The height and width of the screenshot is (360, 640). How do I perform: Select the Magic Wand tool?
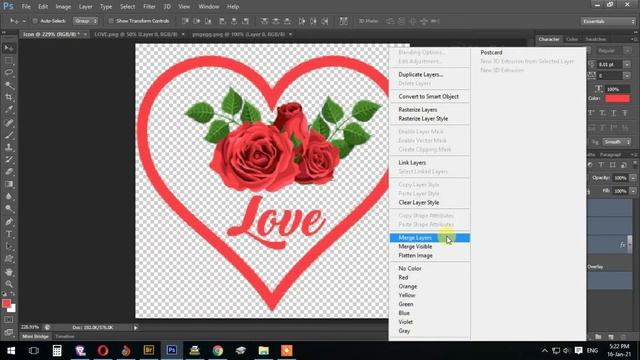pos(9,85)
